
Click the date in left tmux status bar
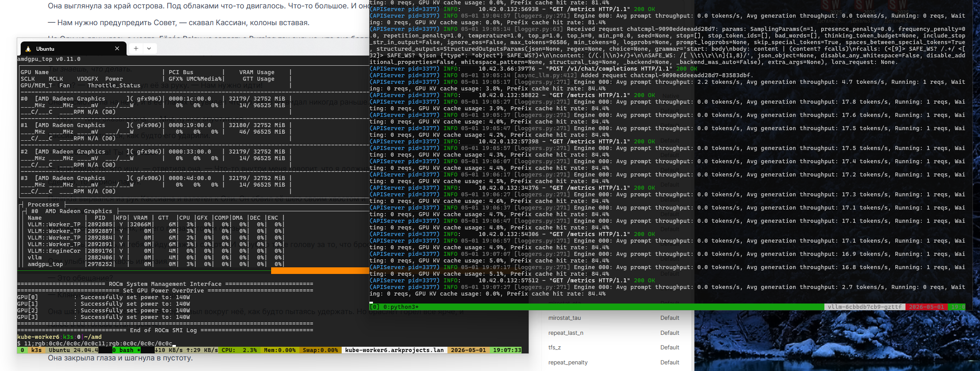click(468, 350)
